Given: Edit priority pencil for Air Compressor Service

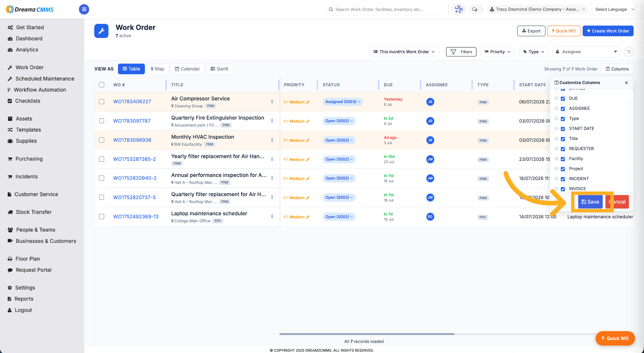Looking at the screenshot, I should [308, 102].
